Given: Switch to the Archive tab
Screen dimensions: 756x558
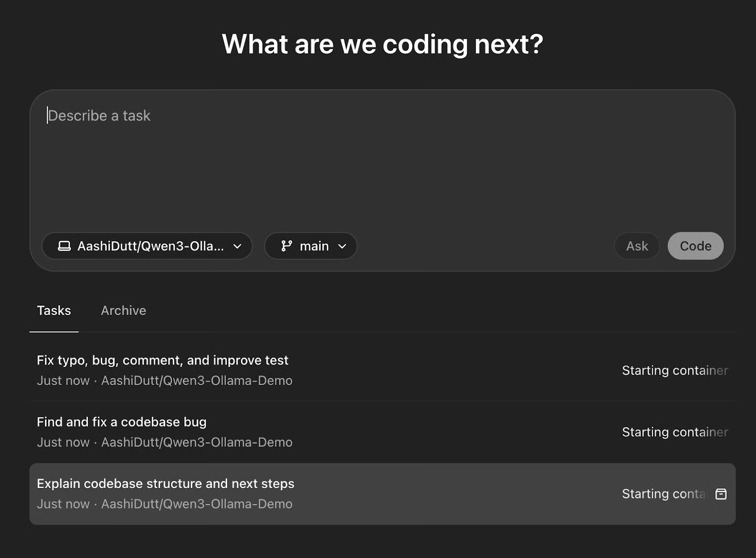Looking at the screenshot, I should tap(123, 311).
